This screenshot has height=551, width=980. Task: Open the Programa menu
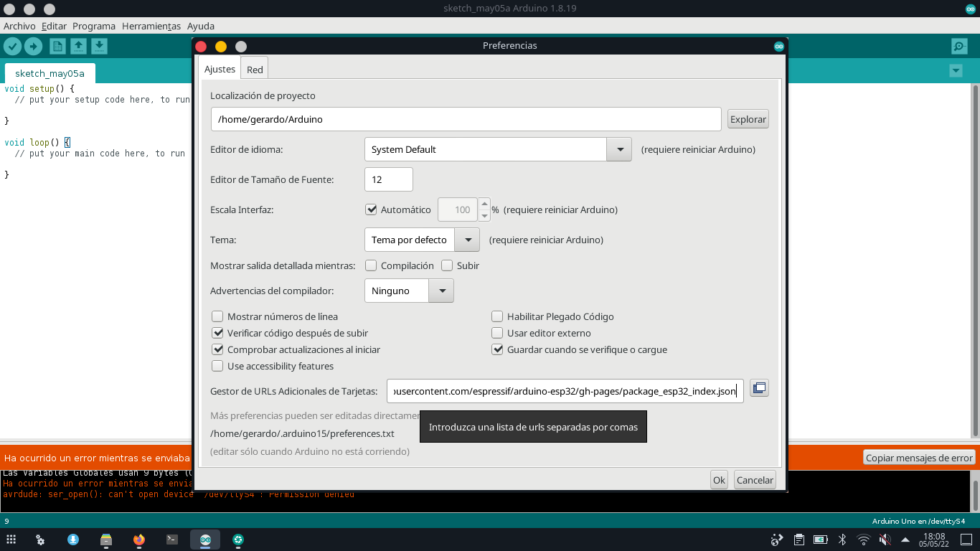tap(94, 26)
